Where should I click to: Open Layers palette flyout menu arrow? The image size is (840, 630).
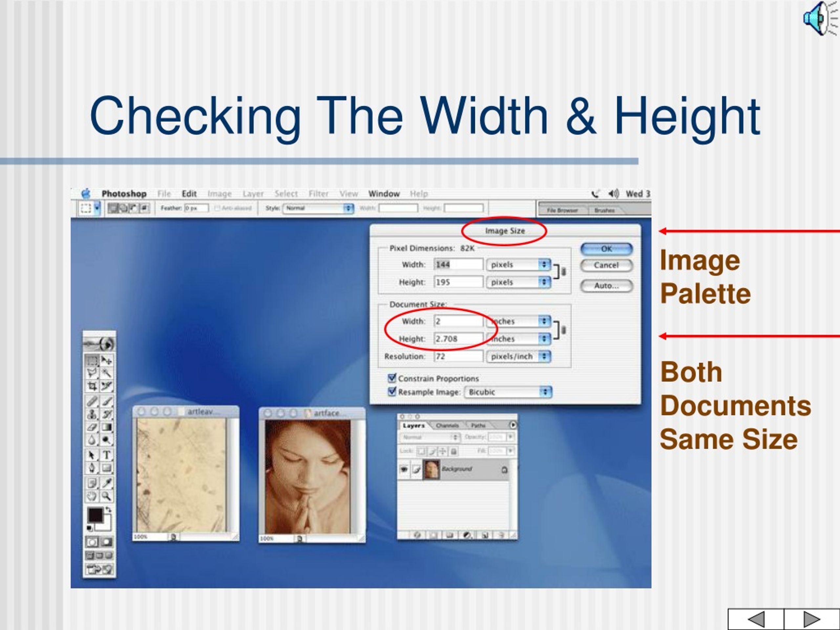pos(514,425)
